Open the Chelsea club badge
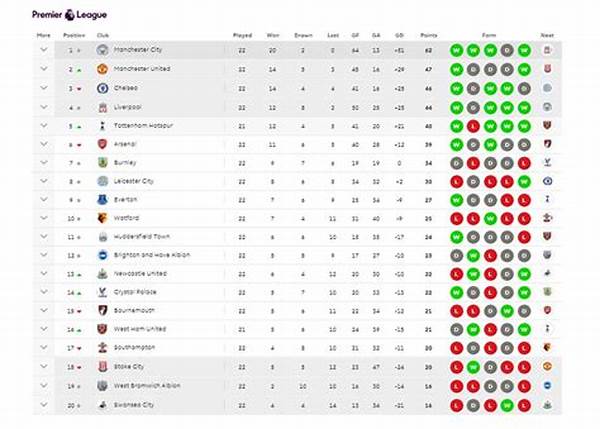The height and width of the screenshot is (429, 600). coord(102,88)
